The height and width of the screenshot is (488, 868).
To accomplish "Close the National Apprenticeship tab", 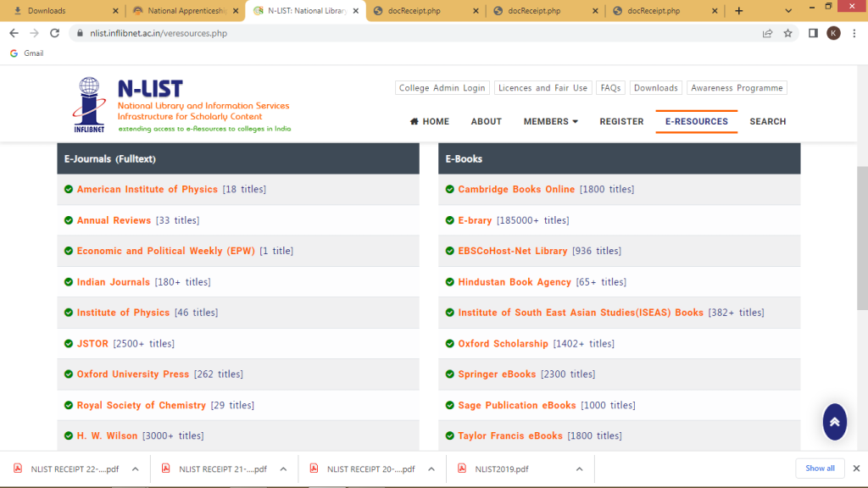I will 236,10.
